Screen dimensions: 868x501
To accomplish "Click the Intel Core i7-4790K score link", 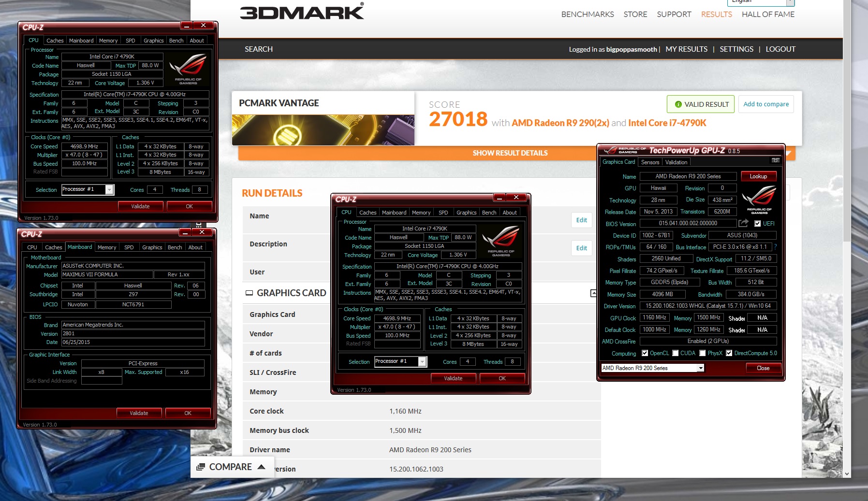I will coord(667,123).
